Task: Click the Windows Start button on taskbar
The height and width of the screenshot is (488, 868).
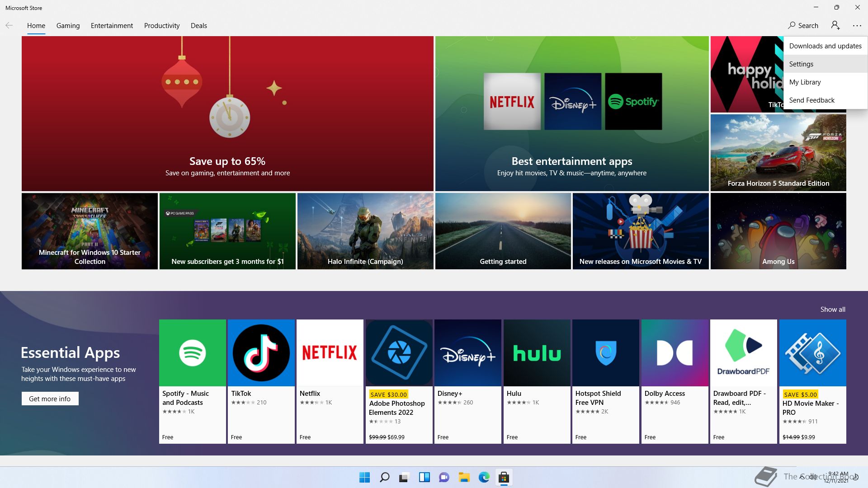Action: coord(364,477)
